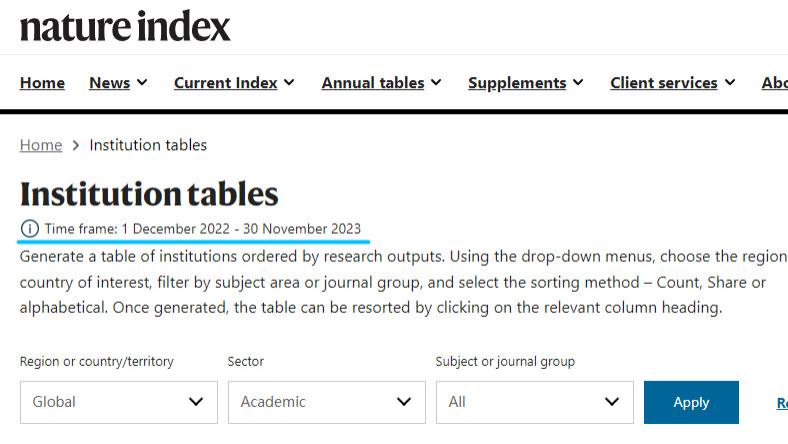Follow the Home breadcrumb link
Screen dimensions: 788x444
pyautogui.click(x=41, y=145)
